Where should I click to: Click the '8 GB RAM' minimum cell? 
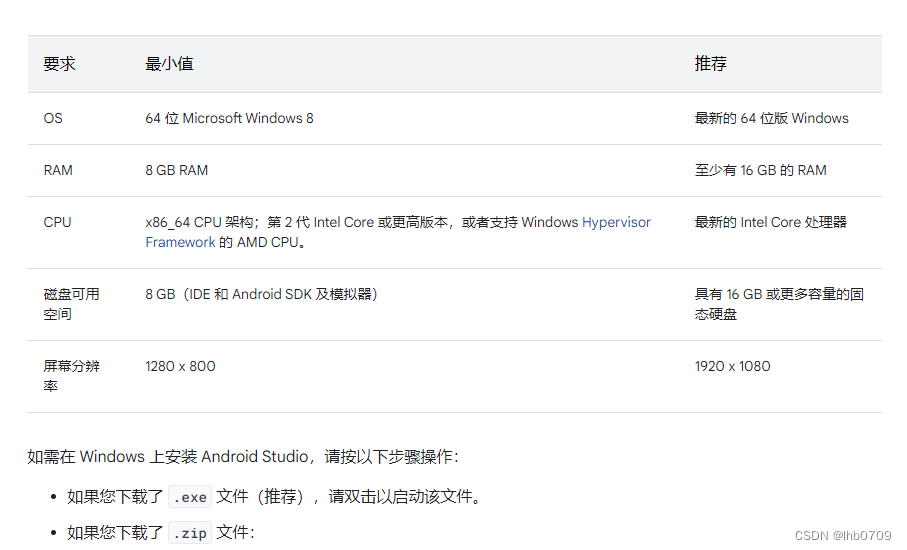pos(176,171)
